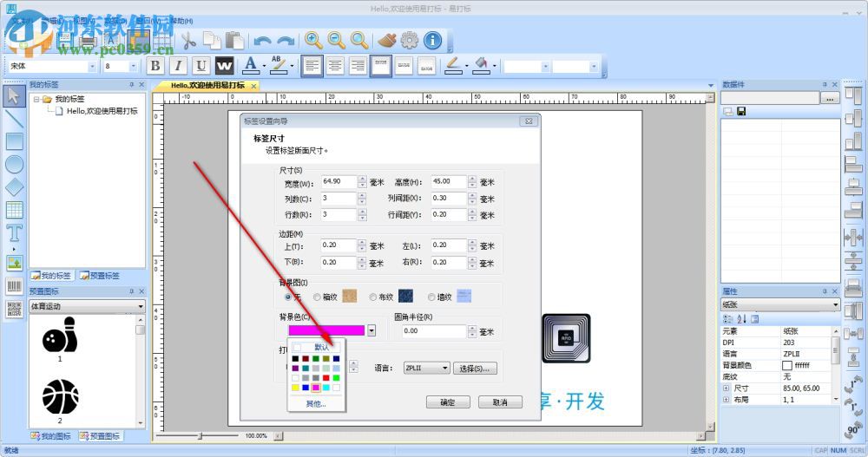Select the insert image tool
Image resolution: width=868 pixels, height=457 pixels.
point(14,262)
